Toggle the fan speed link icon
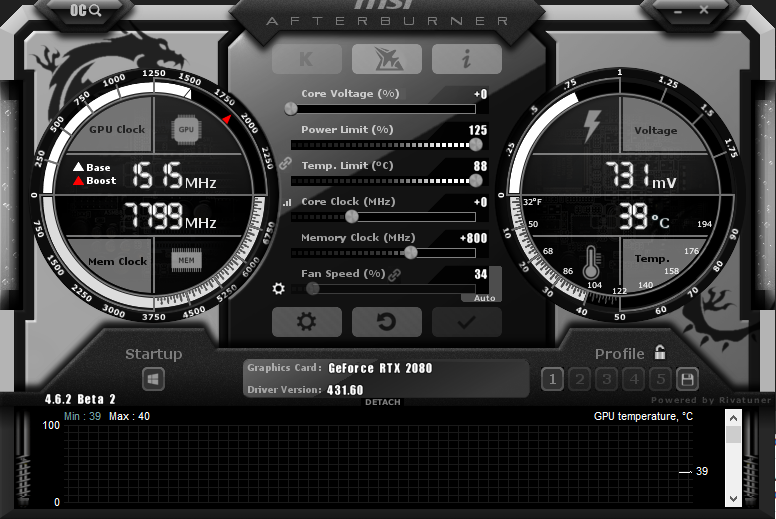The width and height of the screenshot is (776, 519). (x=394, y=275)
